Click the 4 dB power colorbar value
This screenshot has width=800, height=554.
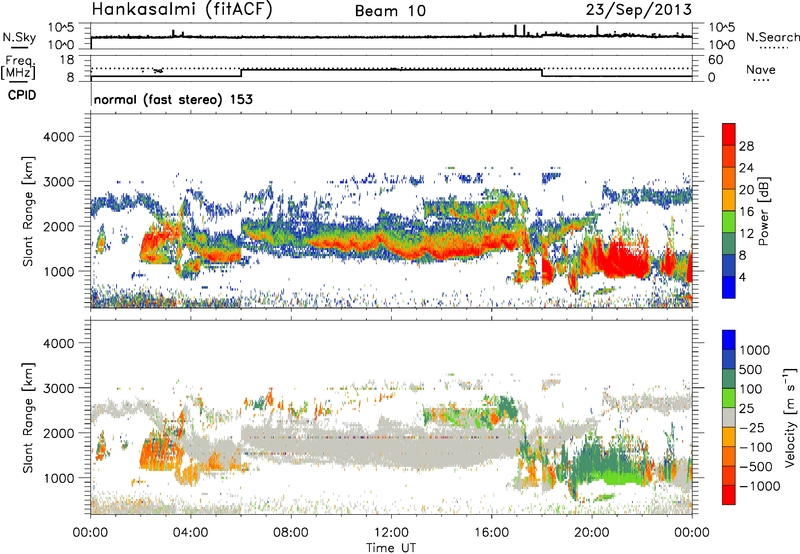coord(742,278)
